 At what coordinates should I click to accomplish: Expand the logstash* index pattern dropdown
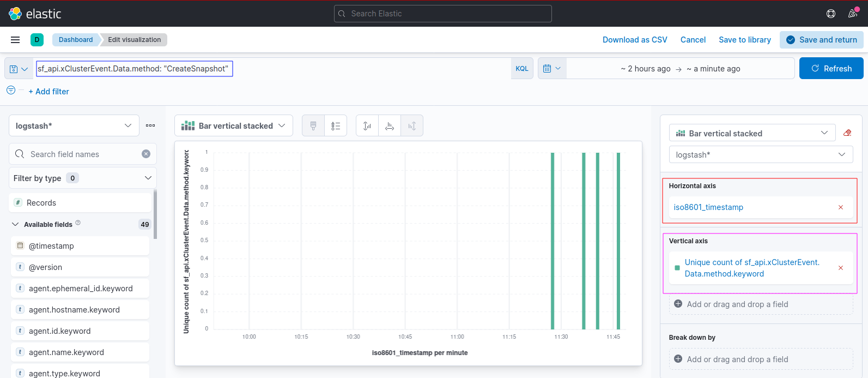(74, 125)
